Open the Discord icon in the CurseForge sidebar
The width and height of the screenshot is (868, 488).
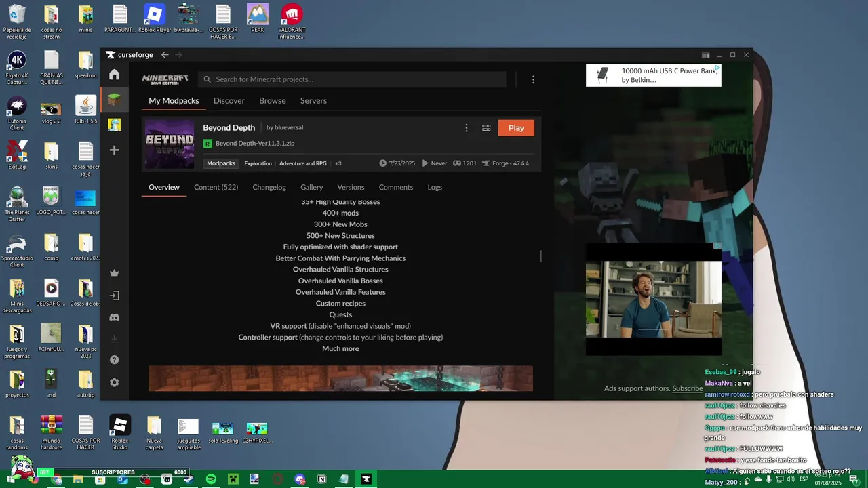tap(114, 317)
